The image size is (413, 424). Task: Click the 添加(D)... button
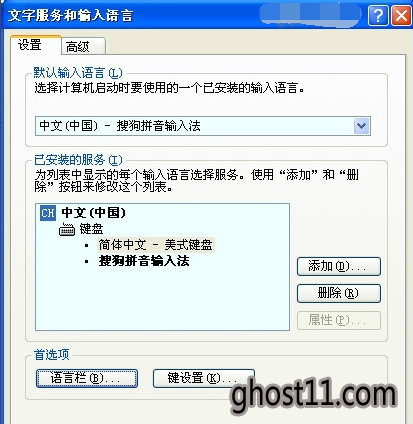[x=339, y=266]
